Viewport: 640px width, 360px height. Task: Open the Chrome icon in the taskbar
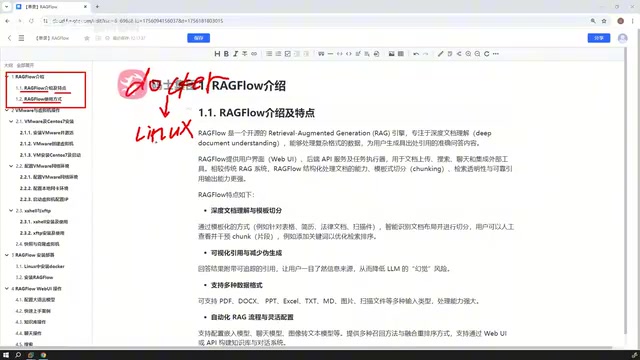coord(43,355)
